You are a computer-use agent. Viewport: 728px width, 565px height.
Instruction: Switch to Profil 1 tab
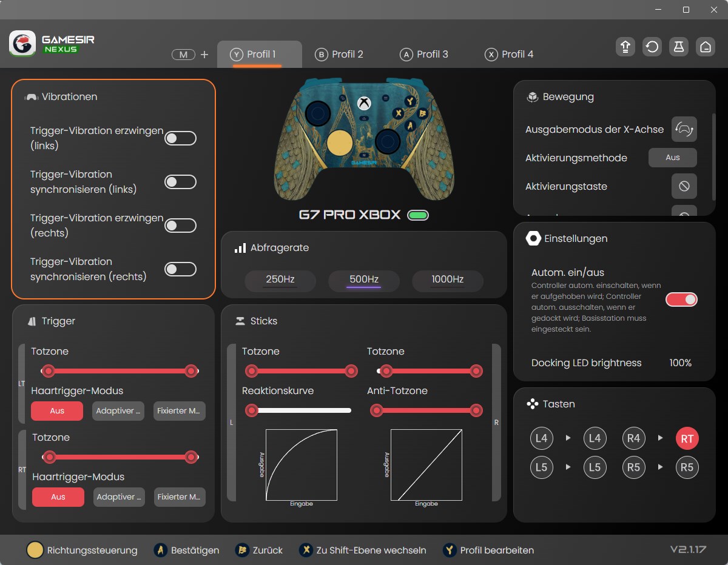click(x=260, y=55)
